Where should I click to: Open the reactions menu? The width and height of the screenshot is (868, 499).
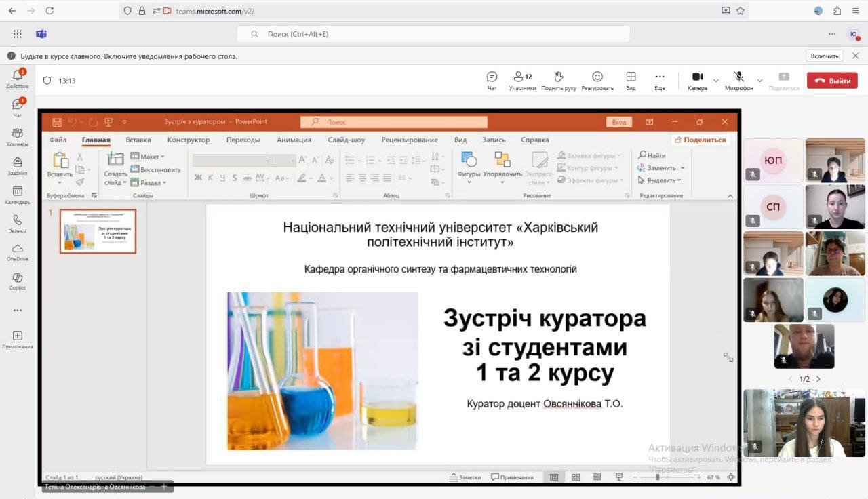tap(597, 81)
